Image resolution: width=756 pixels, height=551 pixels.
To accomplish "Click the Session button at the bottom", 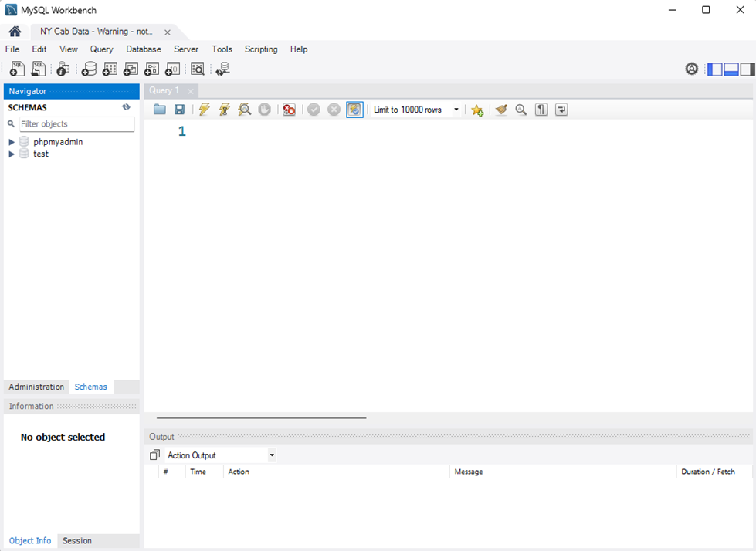I will click(76, 540).
